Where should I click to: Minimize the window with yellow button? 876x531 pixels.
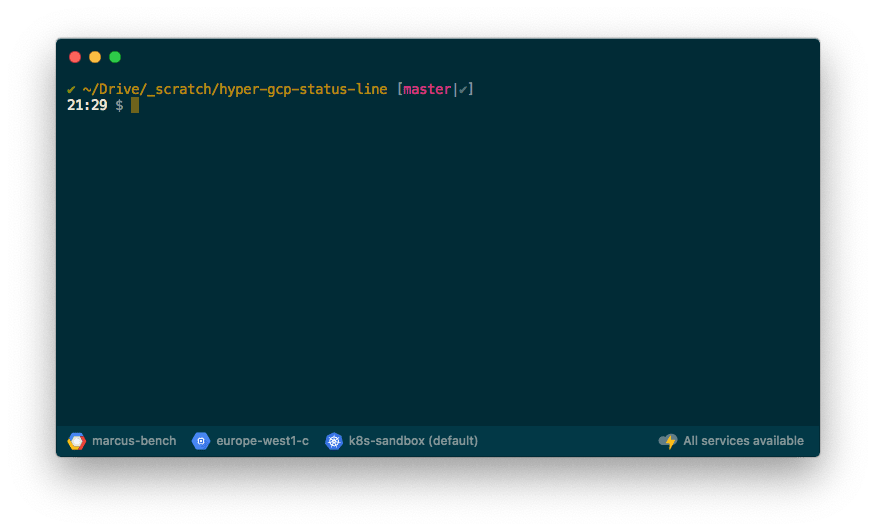(x=95, y=57)
